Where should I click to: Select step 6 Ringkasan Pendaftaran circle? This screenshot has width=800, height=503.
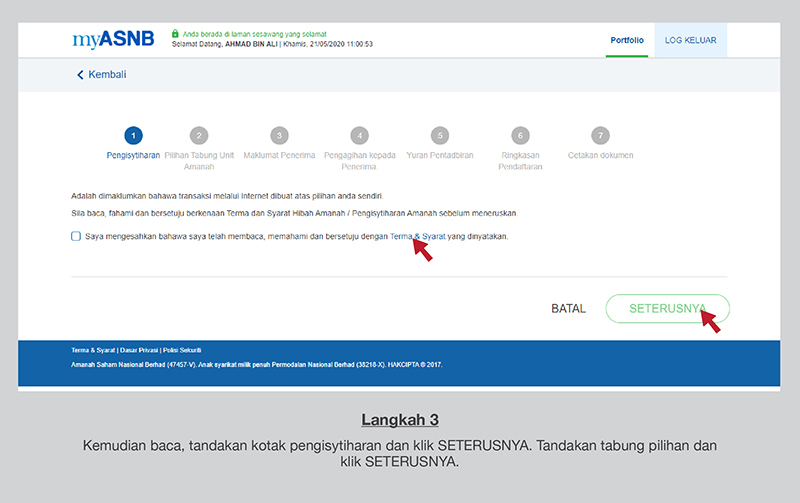click(x=519, y=135)
